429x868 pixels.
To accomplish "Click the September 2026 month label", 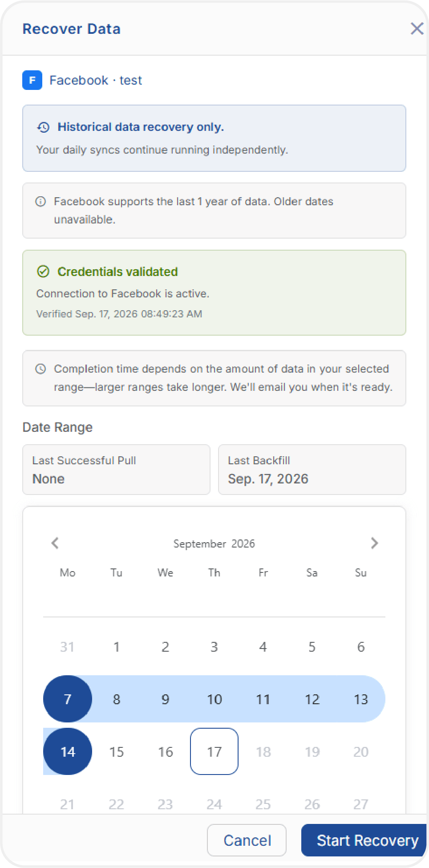I will (214, 544).
